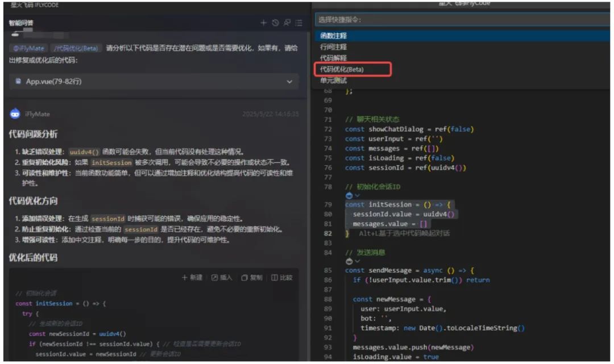Click the 优化后的代码 heading

(34, 258)
